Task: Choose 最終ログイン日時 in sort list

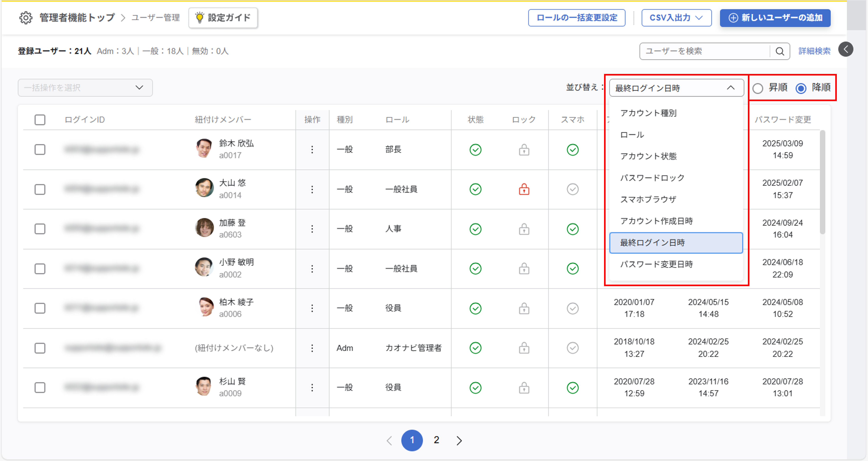Action: tap(676, 242)
